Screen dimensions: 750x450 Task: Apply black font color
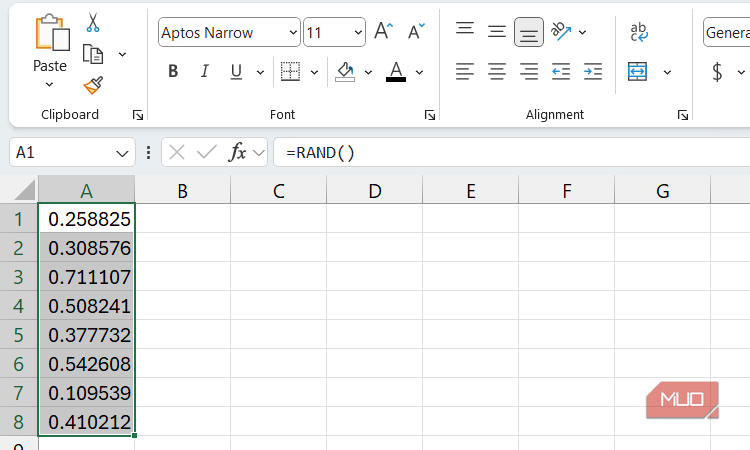click(x=396, y=72)
